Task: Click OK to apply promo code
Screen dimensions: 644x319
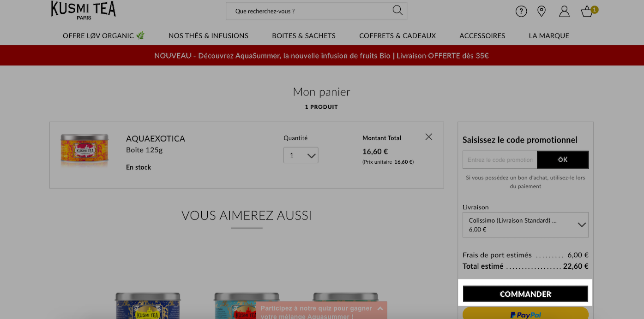Action: (563, 160)
